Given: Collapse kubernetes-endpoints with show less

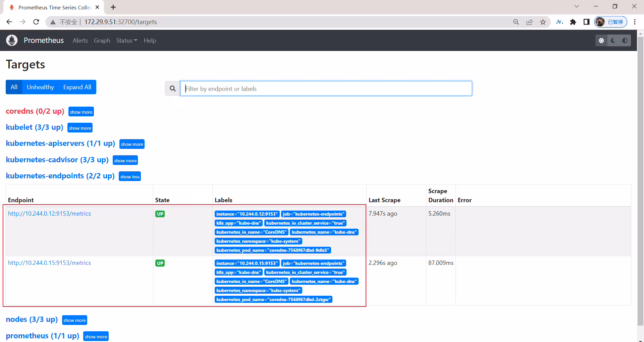Looking at the screenshot, I should coord(130,176).
